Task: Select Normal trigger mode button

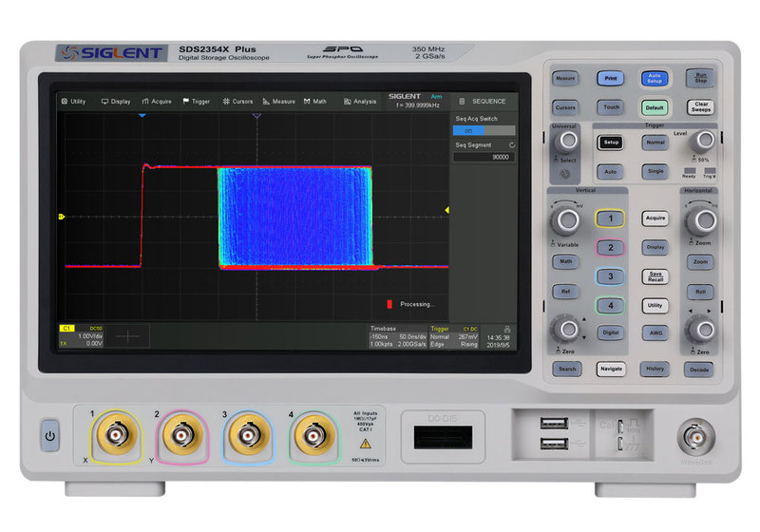Action: [655, 142]
